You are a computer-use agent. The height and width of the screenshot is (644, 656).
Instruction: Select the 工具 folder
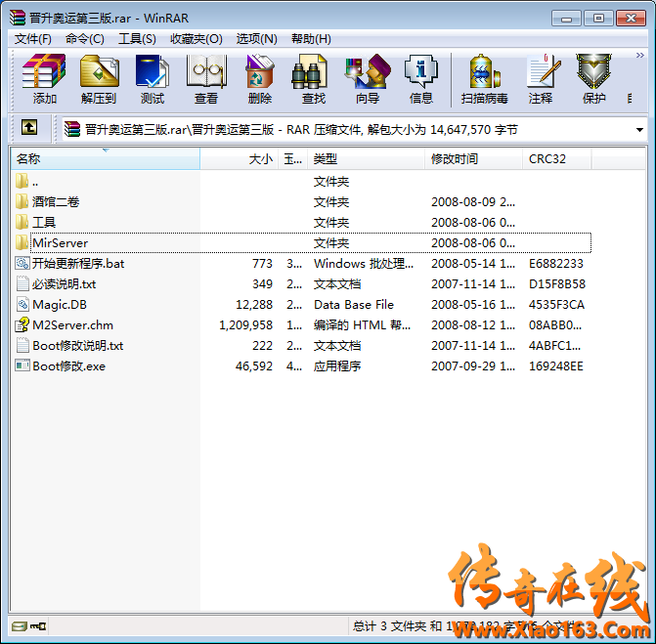pyautogui.click(x=301, y=223)
